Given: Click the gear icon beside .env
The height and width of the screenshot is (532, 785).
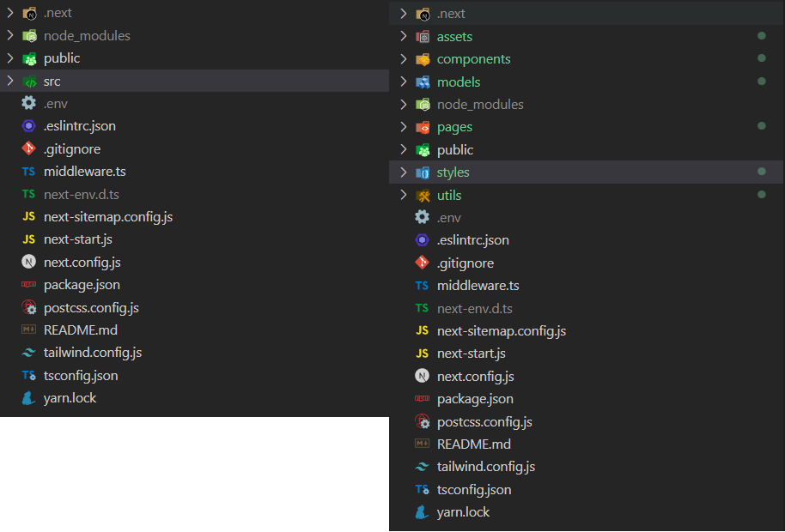Looking at the screenshot, I should tap(27, 103).
